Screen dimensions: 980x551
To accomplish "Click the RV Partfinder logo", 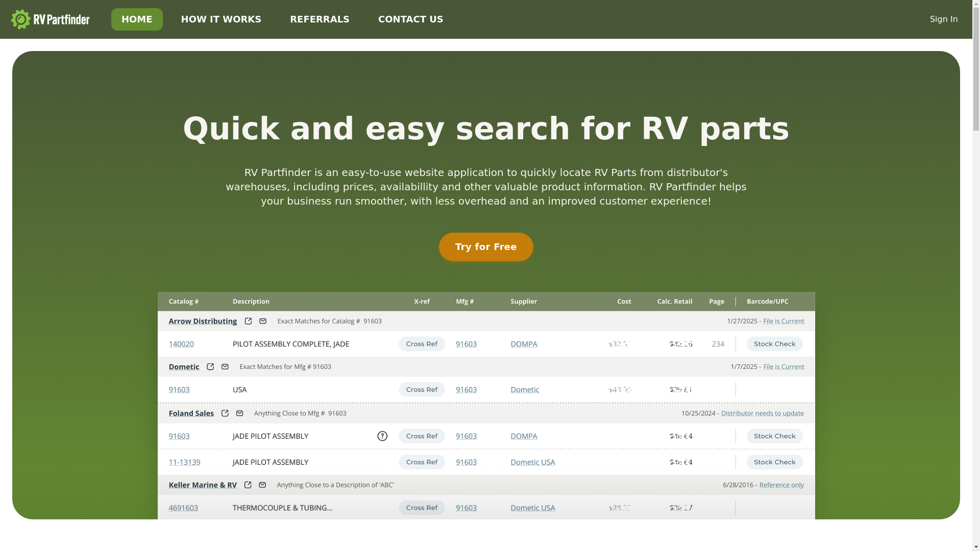I will [x=50, y=19].
